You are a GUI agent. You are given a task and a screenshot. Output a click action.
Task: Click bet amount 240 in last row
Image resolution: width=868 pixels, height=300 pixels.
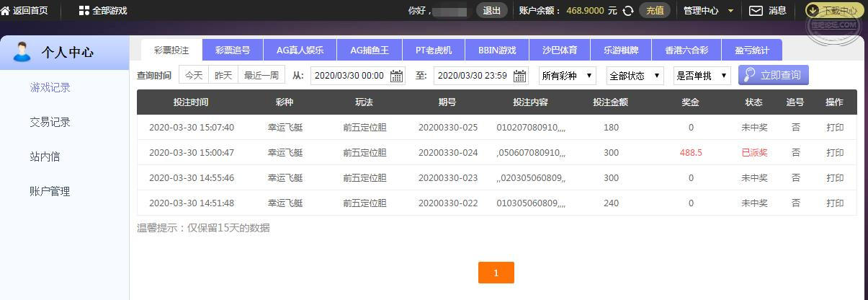(x=612, y=203)
